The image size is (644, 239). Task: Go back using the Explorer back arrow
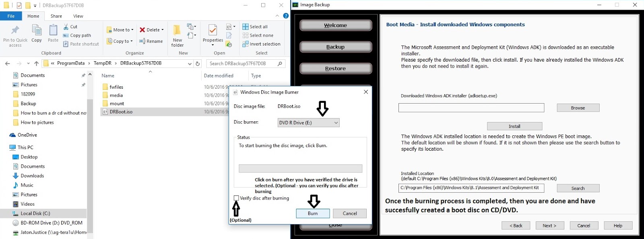pos(8,64)
